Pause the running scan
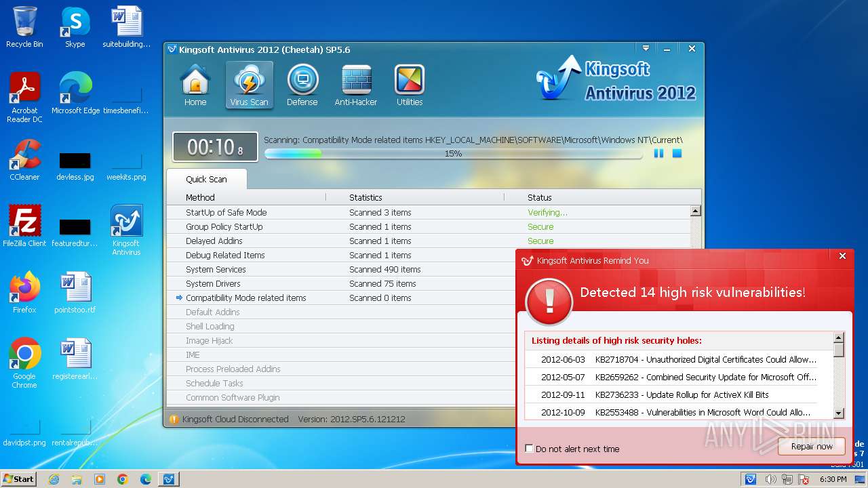 click(x=658, y=154)
